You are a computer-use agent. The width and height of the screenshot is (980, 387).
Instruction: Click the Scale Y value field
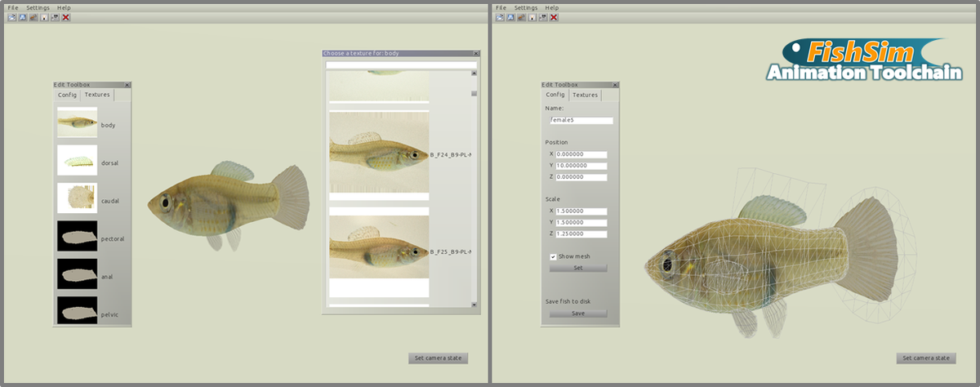coord(582,222)
